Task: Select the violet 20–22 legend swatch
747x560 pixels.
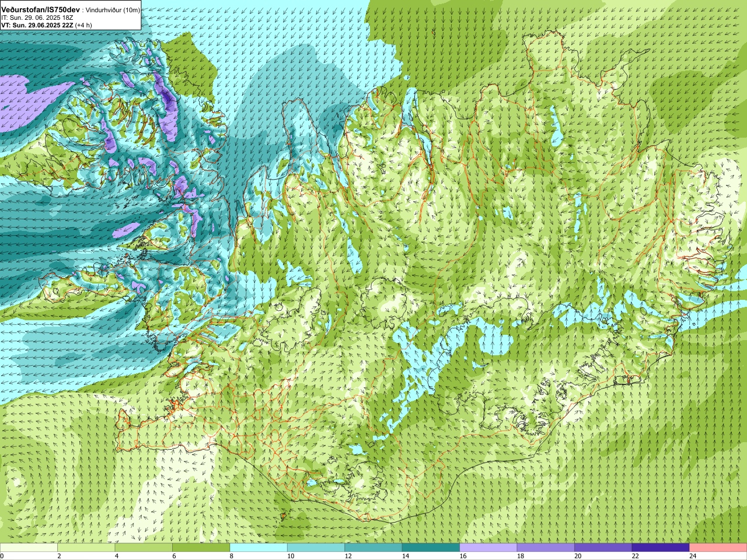Action: (603, 547)
